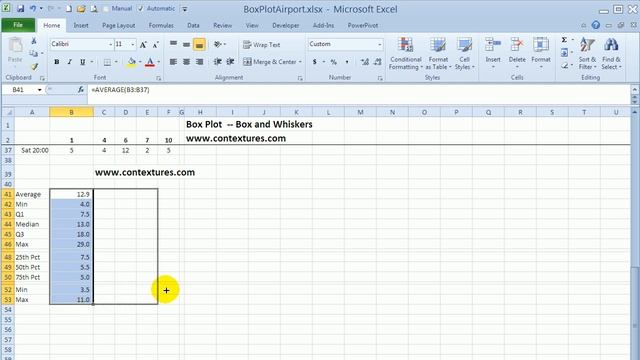Undo the last action
This screenshot has height=360, width=640.
[33, 9]
